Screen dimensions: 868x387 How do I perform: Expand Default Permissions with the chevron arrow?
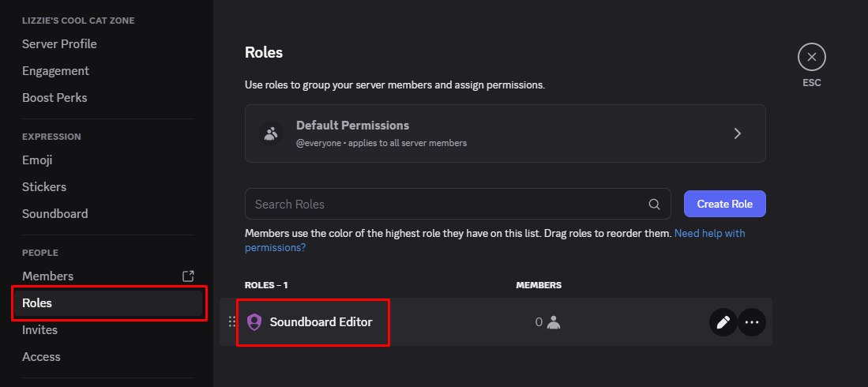coord(738,133)
